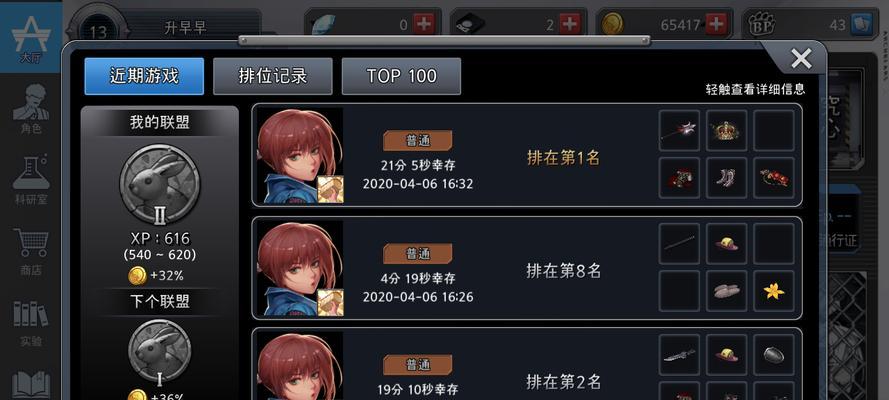Open the 商店 shop cart icon
The image size is (889, 400).
[31, 251]
